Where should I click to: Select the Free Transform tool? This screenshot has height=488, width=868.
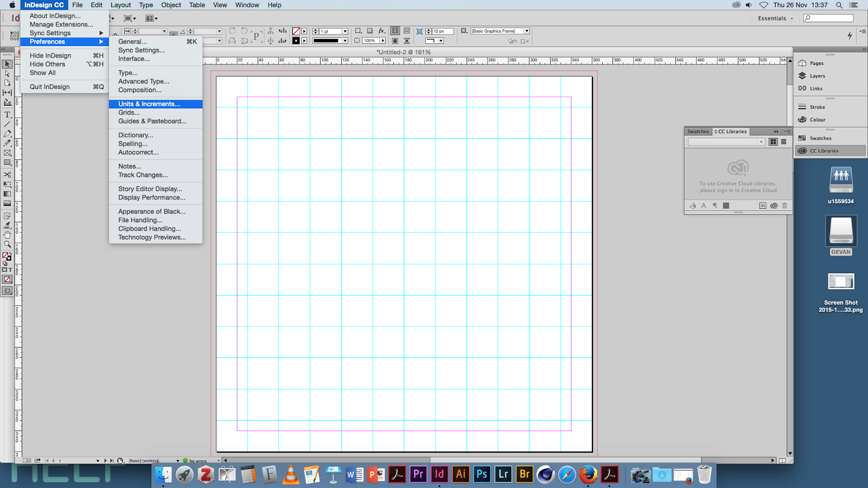tap(7, 184)
